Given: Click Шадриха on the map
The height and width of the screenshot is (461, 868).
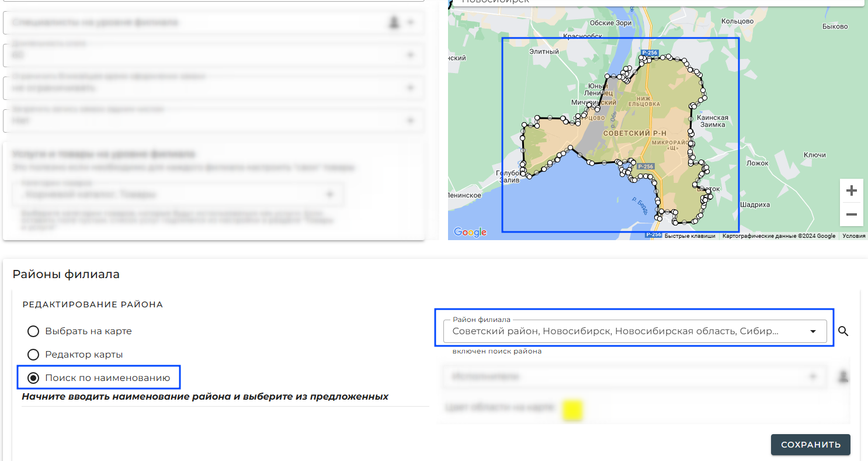Looking at the screenshot, I should [755, 204].
